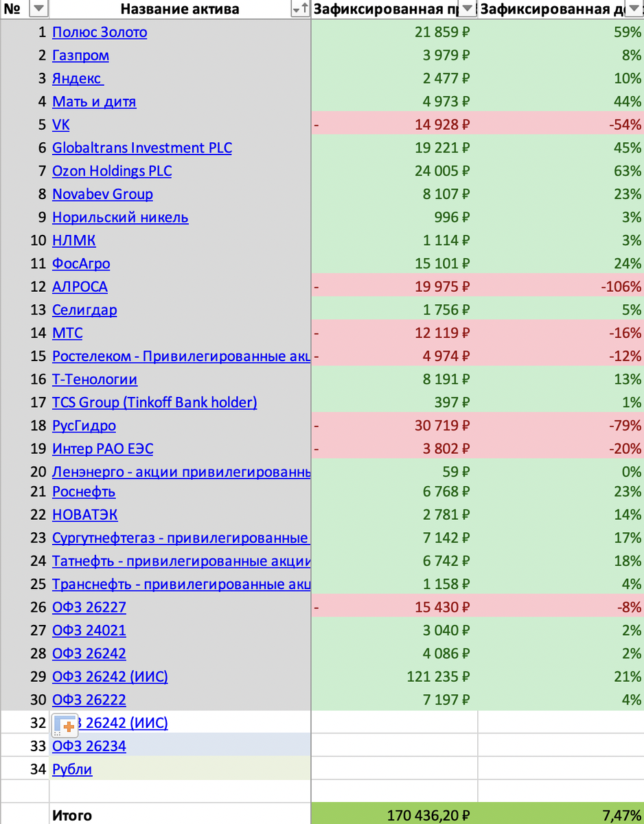Open the Ленэнерго привилегированные акции link

tap(181, 472)
